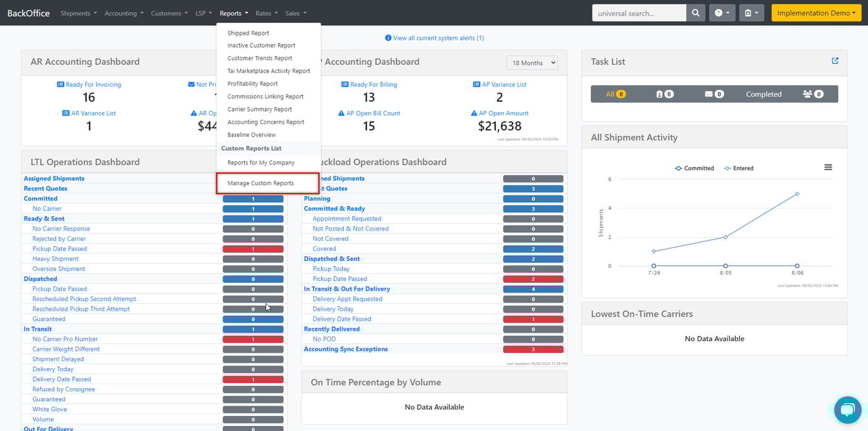Open the Rates dropdown menu
This screenshot has width=868, height=431.
click(x=266, y=13)
